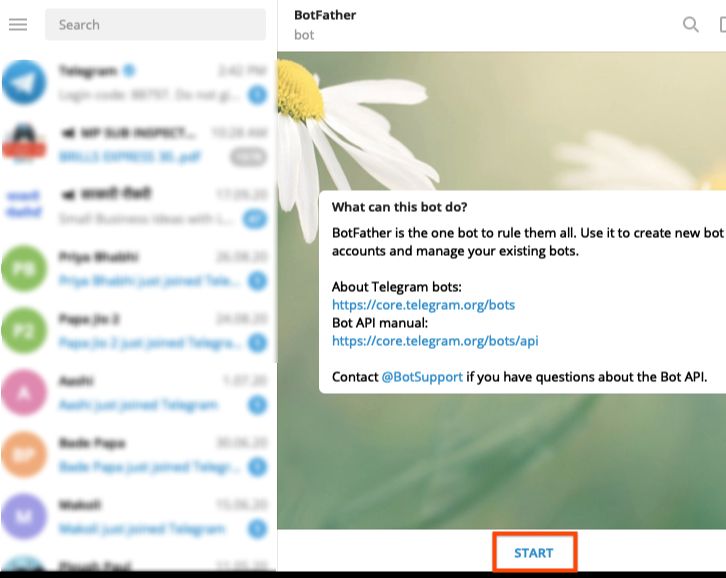Screen dimensions: 726x578
Task: Open chat with pink A avatar
Action: click(x=138, y=393)
